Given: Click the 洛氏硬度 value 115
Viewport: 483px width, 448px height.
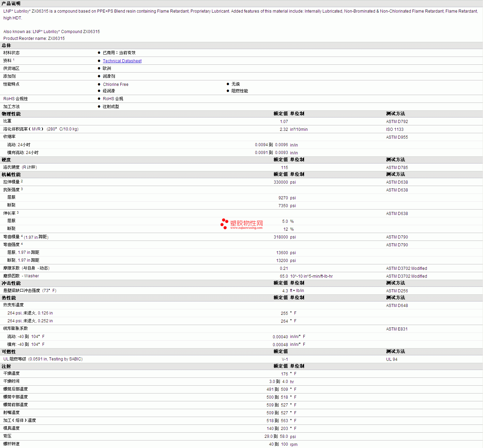Looking at the screenshot, I should [x=285, y=168].
